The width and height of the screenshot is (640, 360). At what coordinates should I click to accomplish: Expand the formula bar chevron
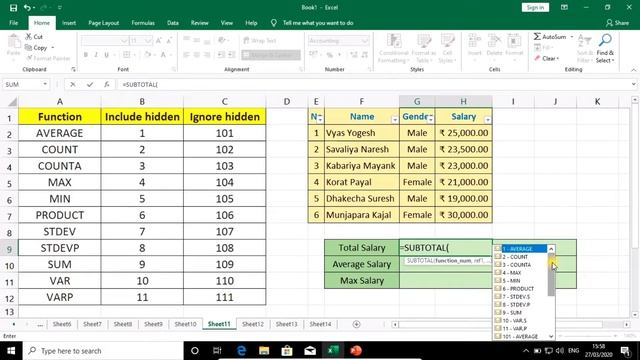[633, 84]
